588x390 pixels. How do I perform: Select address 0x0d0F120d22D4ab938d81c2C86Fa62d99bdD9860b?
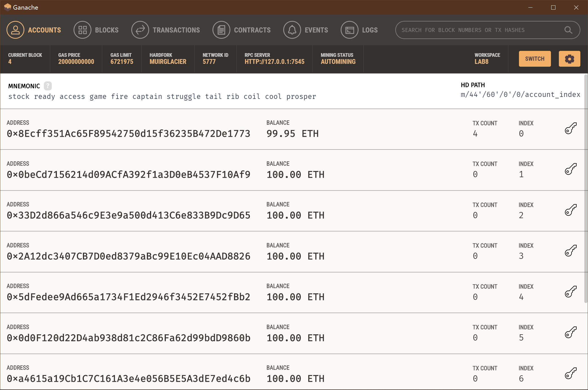point(128,338)
